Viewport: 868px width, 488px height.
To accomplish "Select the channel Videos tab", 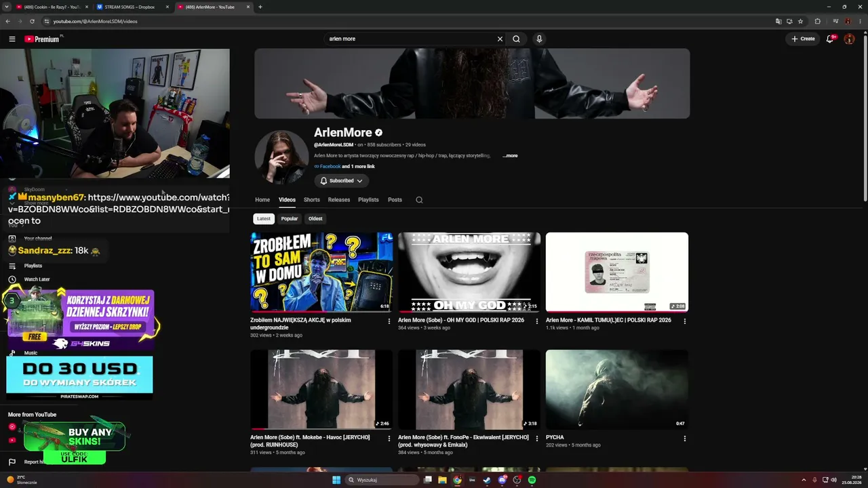I will [287, 200].
